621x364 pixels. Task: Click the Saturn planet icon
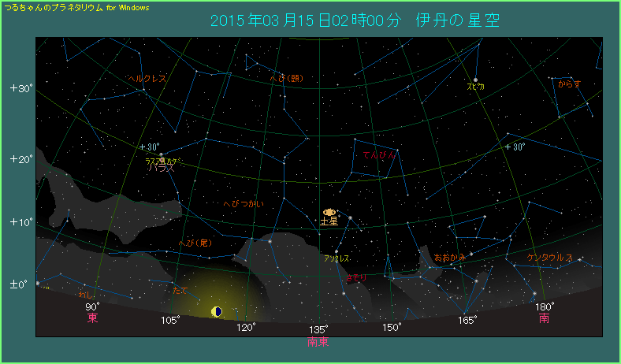329,212
